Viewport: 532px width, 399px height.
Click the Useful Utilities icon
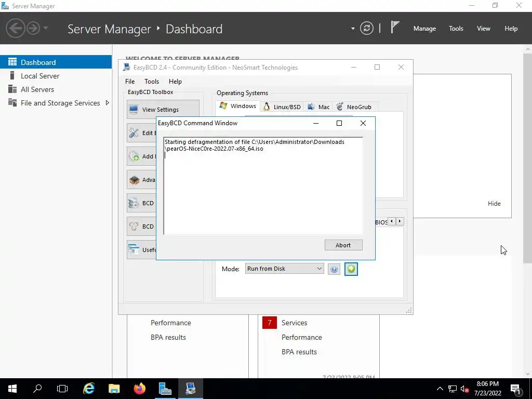click(134, 250)
